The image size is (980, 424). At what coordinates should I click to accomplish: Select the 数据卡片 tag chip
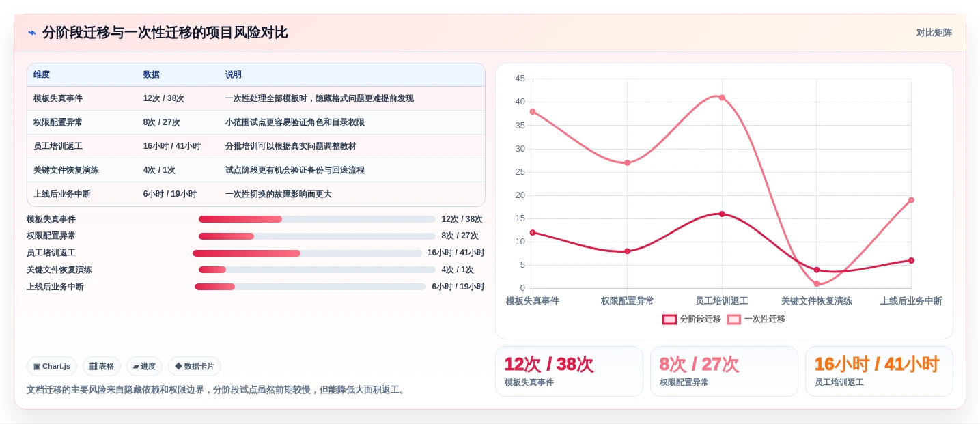pos(195,367)
